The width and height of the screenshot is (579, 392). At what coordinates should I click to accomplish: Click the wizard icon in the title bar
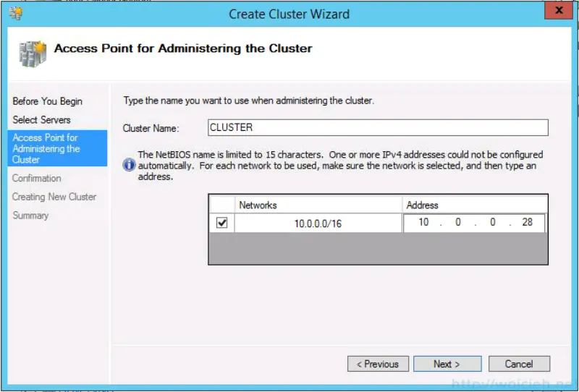(15, 13)
